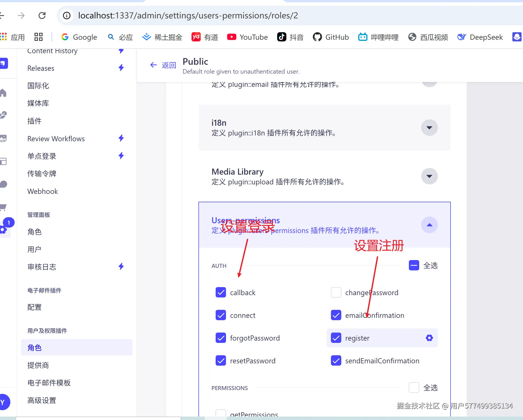523x420 pixels.
Task: Open the user avatar Y menu
Action: pyautogui.click(x=3, y=402)
